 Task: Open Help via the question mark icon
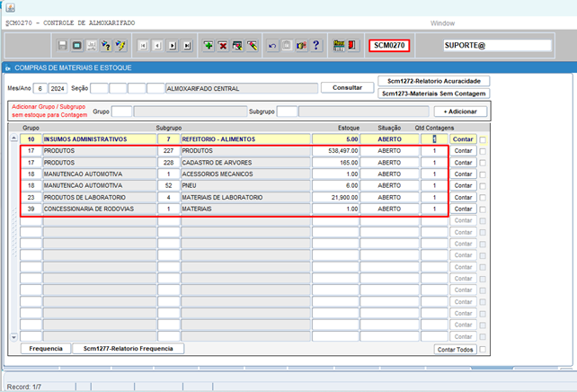[316, 45]
